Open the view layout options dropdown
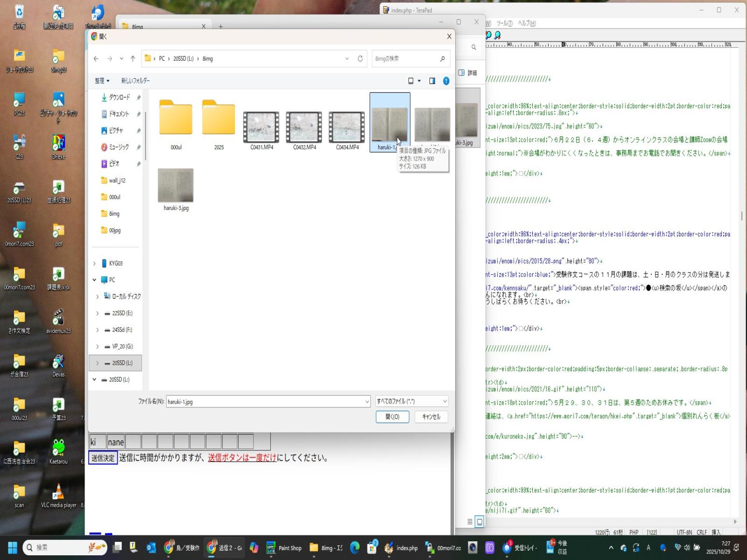This screenshot has width=747, height=560. point(419,81)
